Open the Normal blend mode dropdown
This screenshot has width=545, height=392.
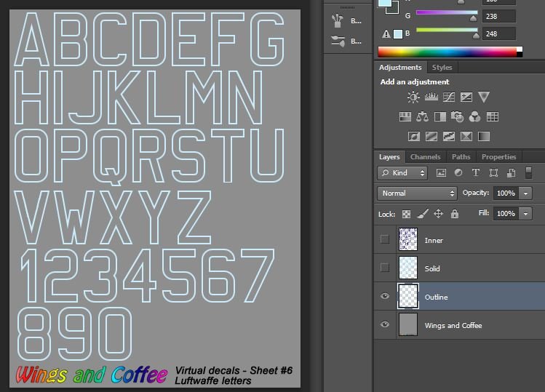tap(417, 193)
